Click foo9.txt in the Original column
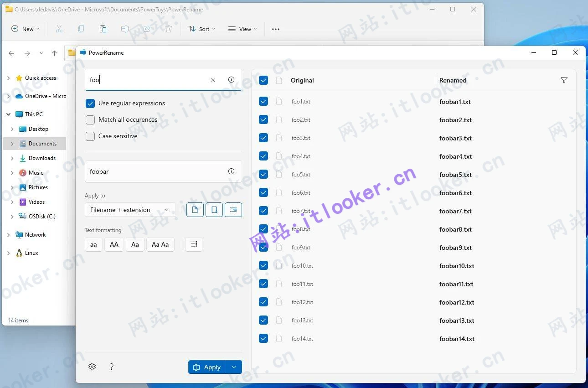Image resolution: width=588 pixels, height=388 pixels. tap(301, 248)
